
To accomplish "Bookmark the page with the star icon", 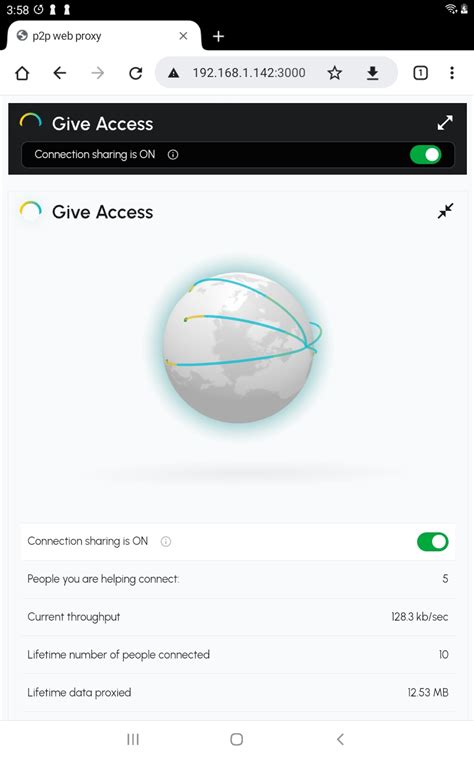I will (334, 73).
